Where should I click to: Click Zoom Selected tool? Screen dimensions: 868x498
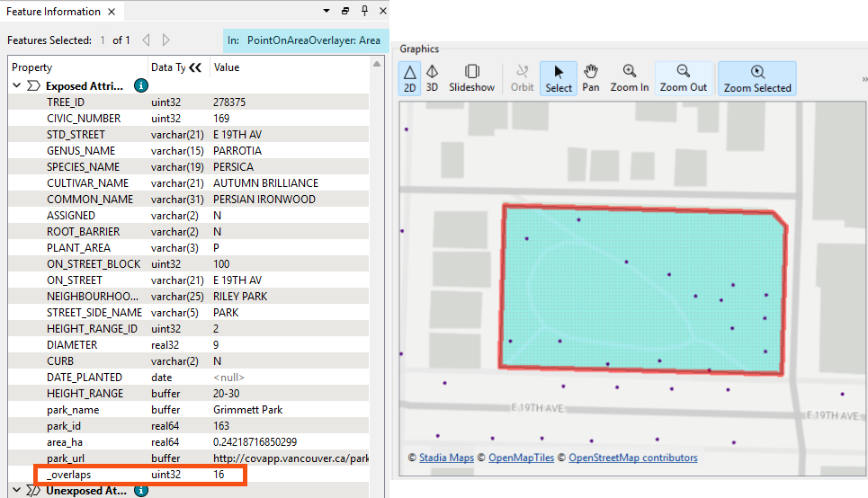pyautogui.click(x=757, y=78)
